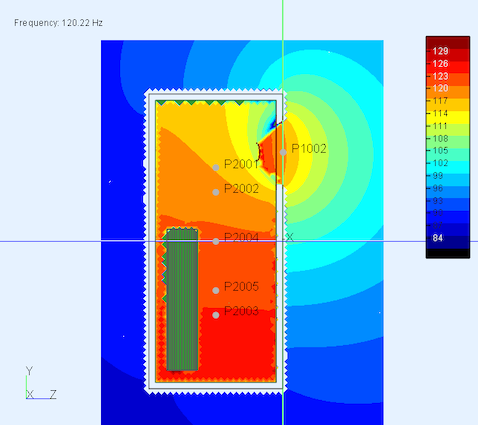Click the 84 dB legend swatch
Image resolution: width=478 pixels, height=425 pixels.
448,242
